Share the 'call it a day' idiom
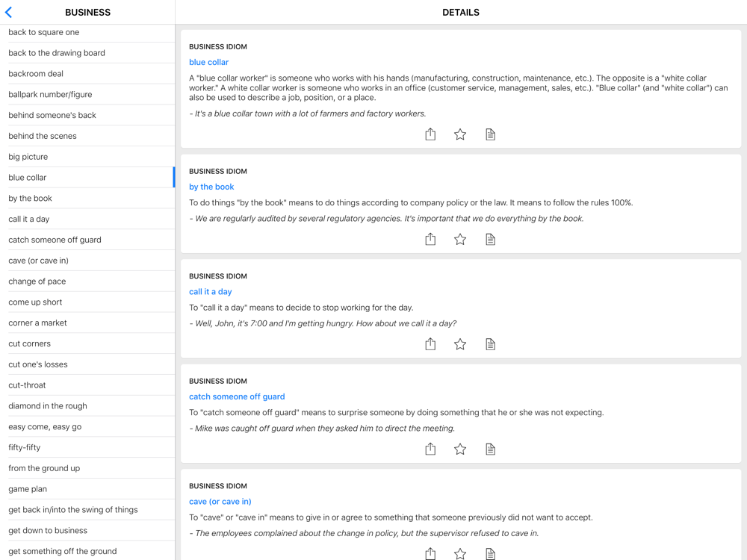Image resolution: width=747 pixels, height=560 pixels. (430, 344)
